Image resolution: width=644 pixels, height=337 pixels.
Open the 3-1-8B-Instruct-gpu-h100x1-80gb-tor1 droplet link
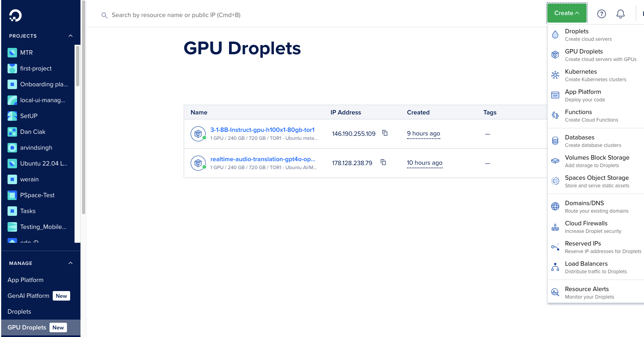point(262,130)
